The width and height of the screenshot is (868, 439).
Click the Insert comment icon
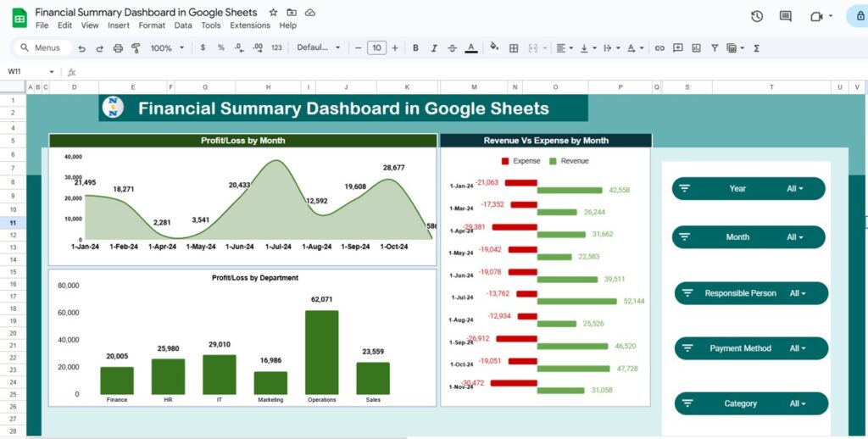pos(677,48)
